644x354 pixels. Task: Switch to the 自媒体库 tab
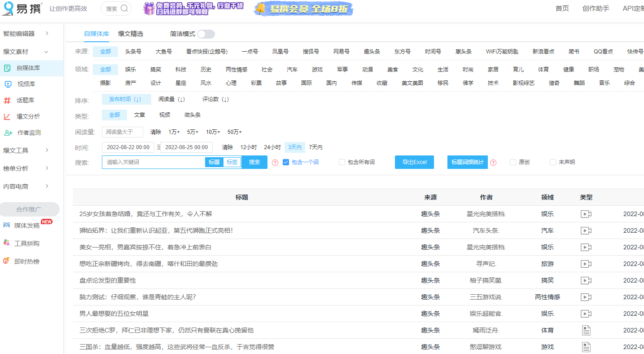[96, 34]
